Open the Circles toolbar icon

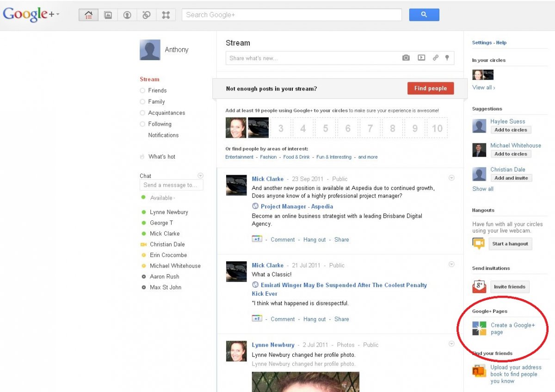(146, 15)
